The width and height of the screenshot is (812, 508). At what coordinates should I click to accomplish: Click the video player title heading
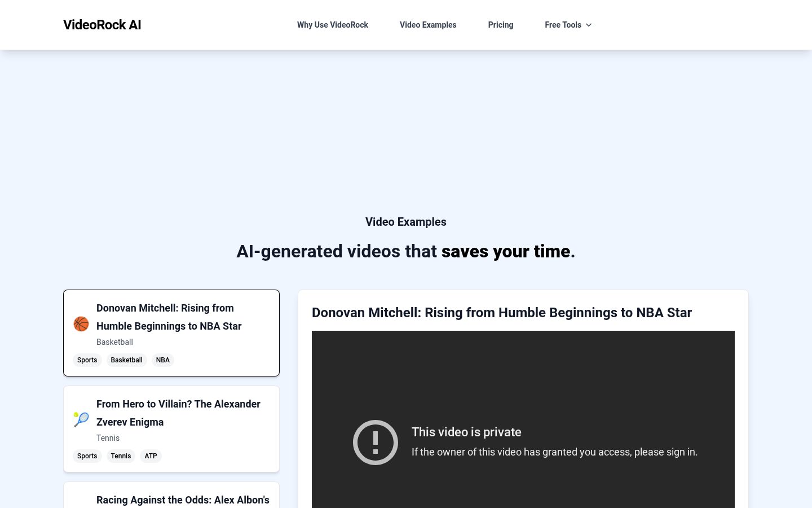click(502, 313)
